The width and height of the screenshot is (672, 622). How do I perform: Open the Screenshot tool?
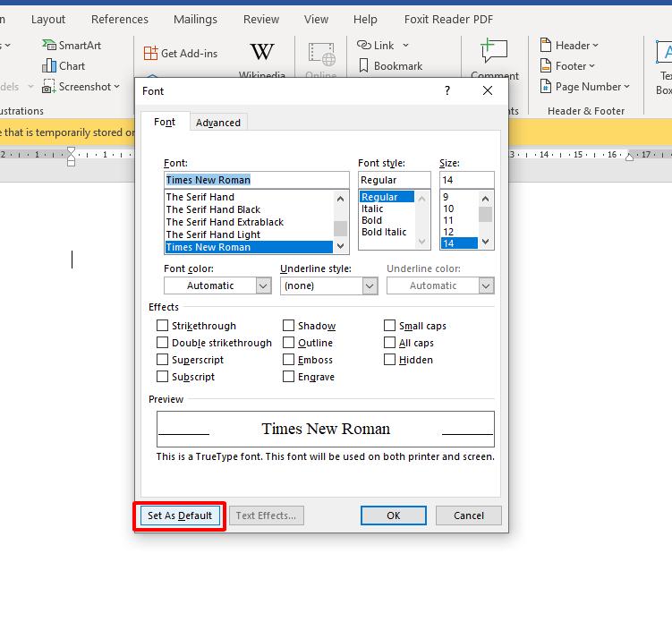[49, 87]
